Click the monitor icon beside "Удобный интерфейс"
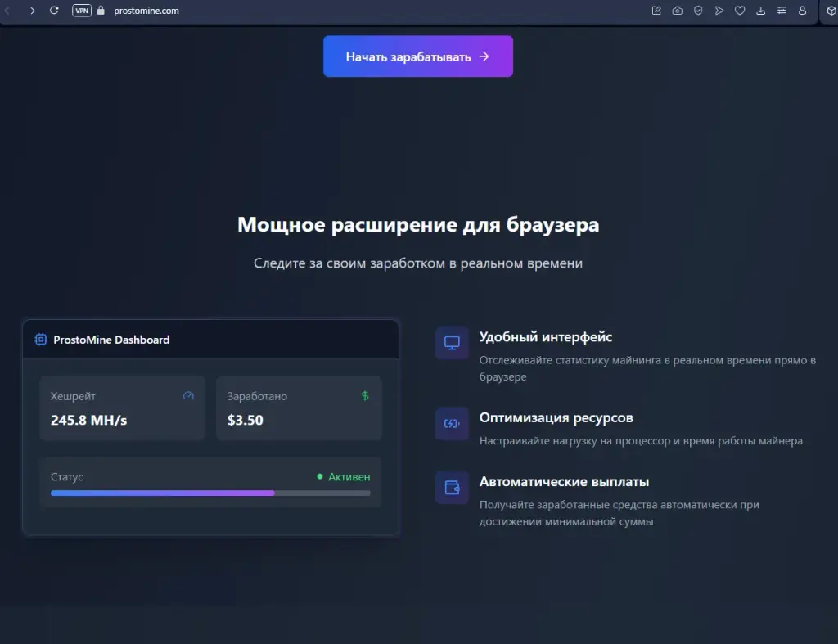Image resolution: width=838 pixels, height=644 pixels. (x=452, y=343)
